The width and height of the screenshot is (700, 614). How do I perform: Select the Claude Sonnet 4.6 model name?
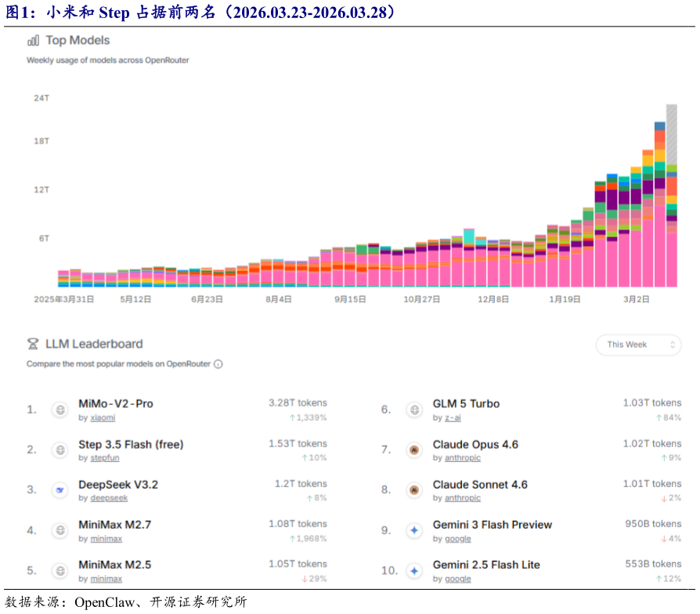(480, 485)
